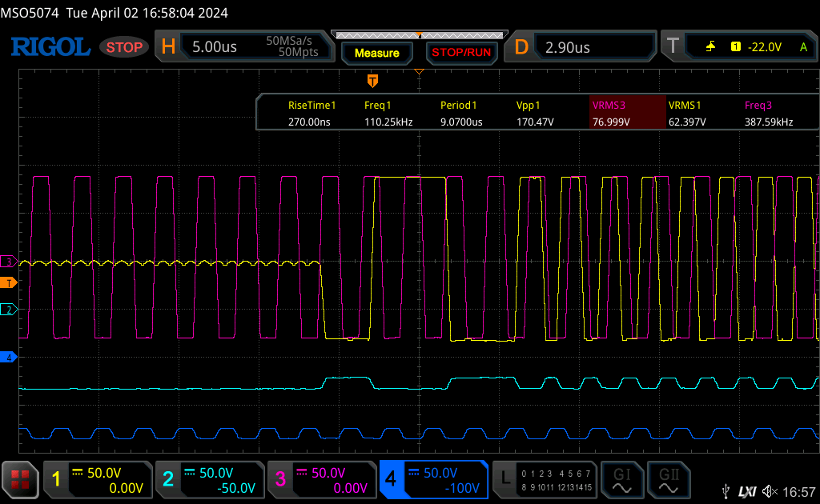Toggle channel 3 50.0V label
Screen dimensions: 820x504
click(x=328, y=473)
